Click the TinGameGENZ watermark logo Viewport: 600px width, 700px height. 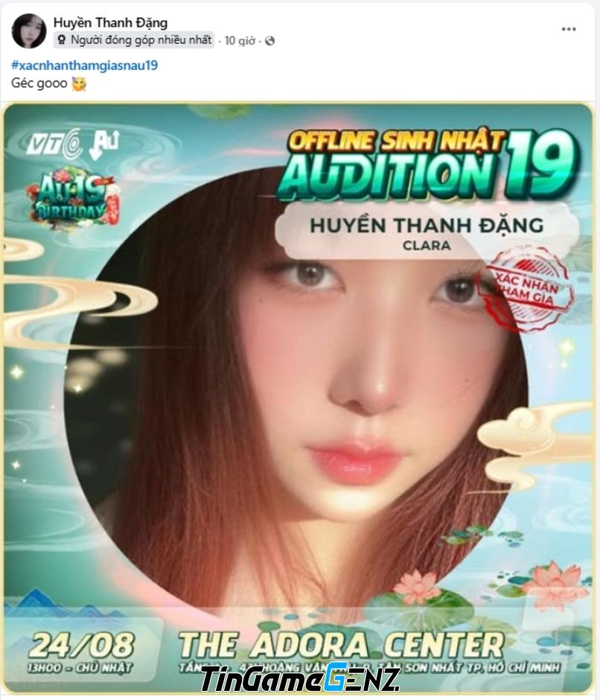click(299, 678)
